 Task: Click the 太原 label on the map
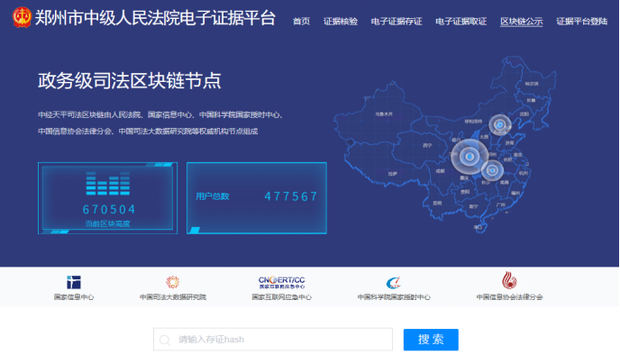point(484,137)
